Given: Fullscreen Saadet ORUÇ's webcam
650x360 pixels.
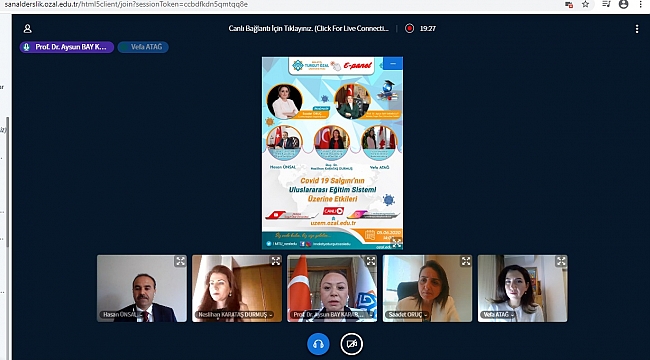Looking at the screenshot, I should [x=466, y=261].
